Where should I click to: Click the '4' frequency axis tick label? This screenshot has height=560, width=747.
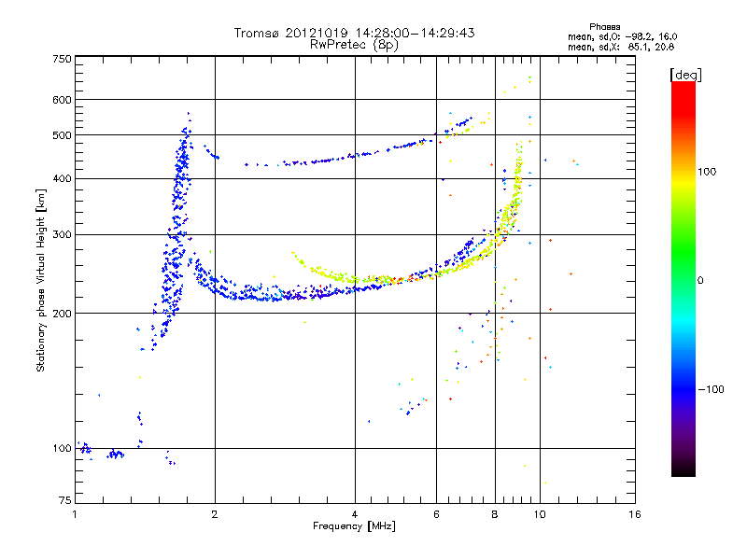pos(355,514)
